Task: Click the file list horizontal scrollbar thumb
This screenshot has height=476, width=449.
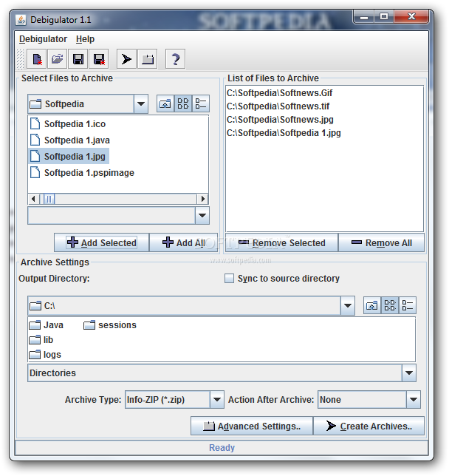Action: pos(49,199)
